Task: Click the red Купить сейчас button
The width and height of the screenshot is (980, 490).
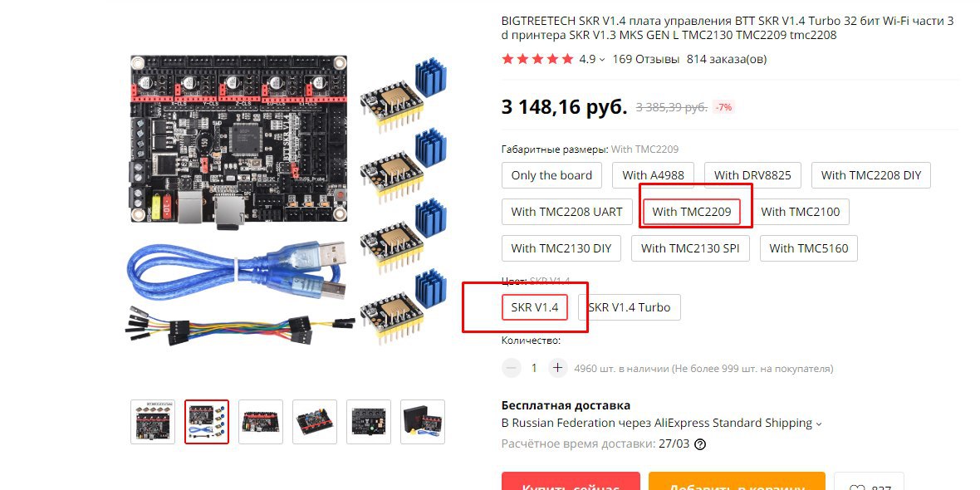Action: 571,481
